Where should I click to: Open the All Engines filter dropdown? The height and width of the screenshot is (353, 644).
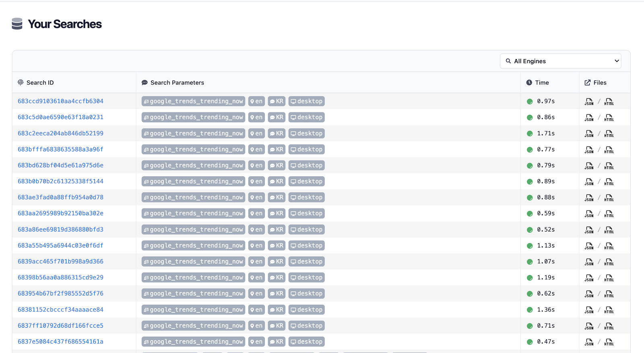click(560, 61)
